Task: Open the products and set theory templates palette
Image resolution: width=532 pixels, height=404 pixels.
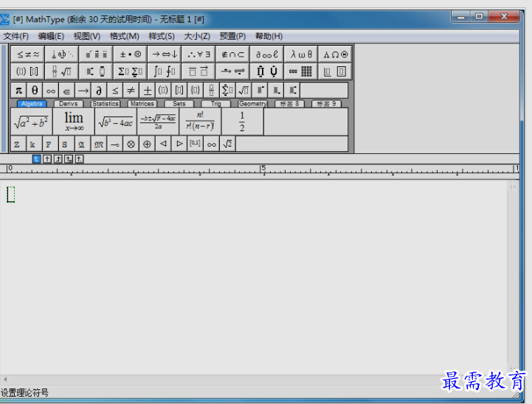Action: 266,72
